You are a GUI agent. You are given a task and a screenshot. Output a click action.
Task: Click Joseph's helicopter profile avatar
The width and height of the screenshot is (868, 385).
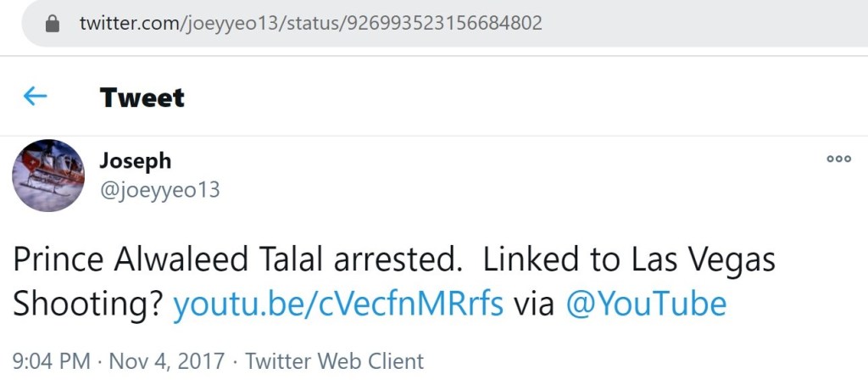48,176
